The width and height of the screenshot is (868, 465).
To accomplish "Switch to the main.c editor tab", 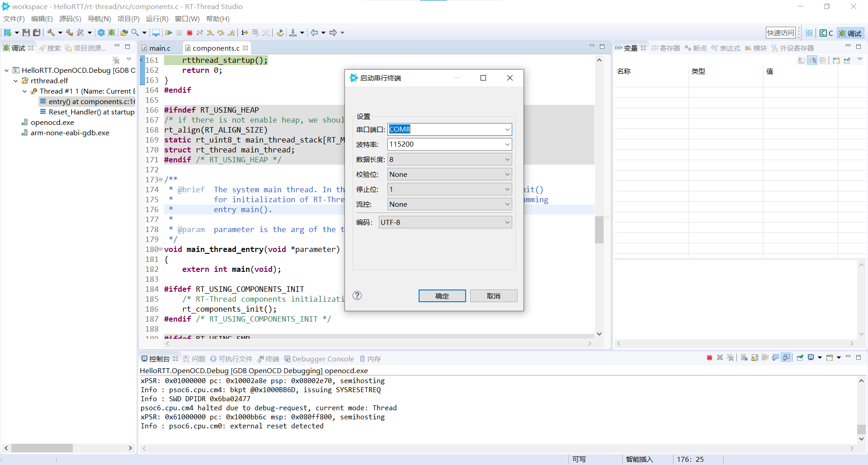I will point(160,48).
